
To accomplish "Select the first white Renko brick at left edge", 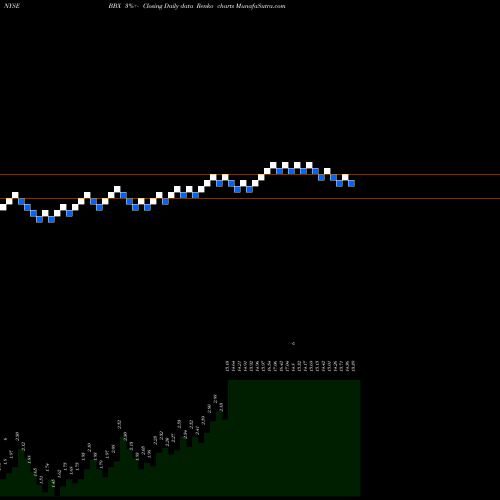I will click(x=3, y=207).
